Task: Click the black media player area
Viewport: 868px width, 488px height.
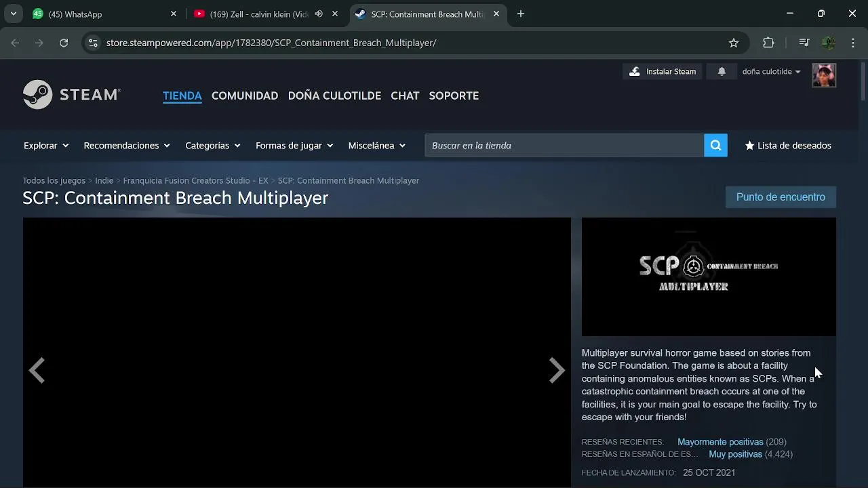Action: click(296, 351)
